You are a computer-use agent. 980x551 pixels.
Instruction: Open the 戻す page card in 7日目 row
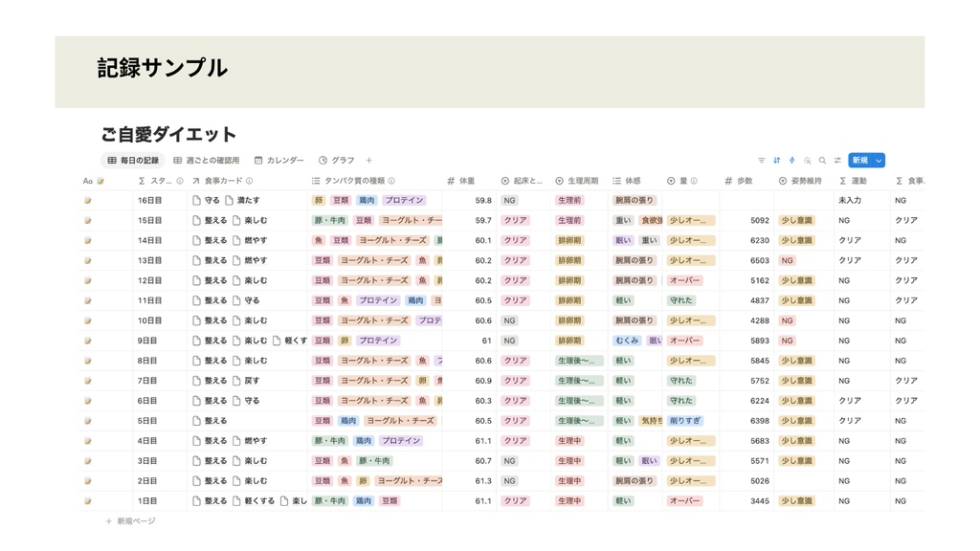(246, 381)
